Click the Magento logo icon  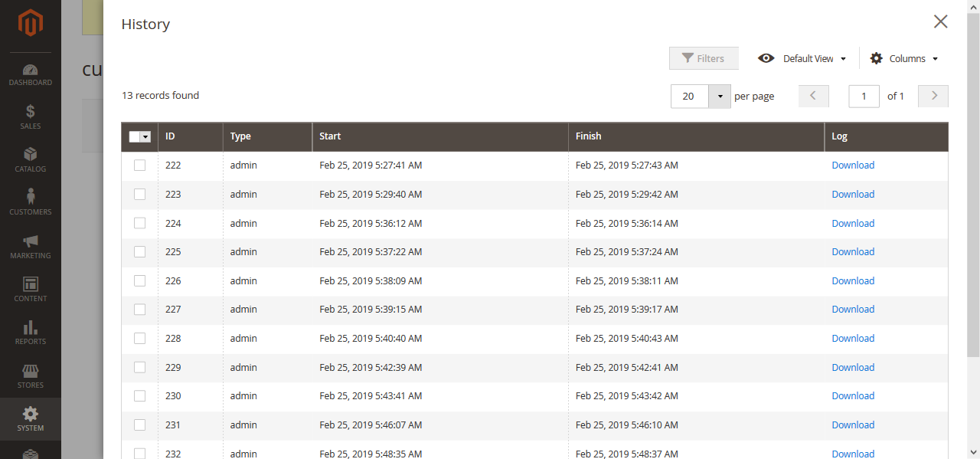coord(30,24)
